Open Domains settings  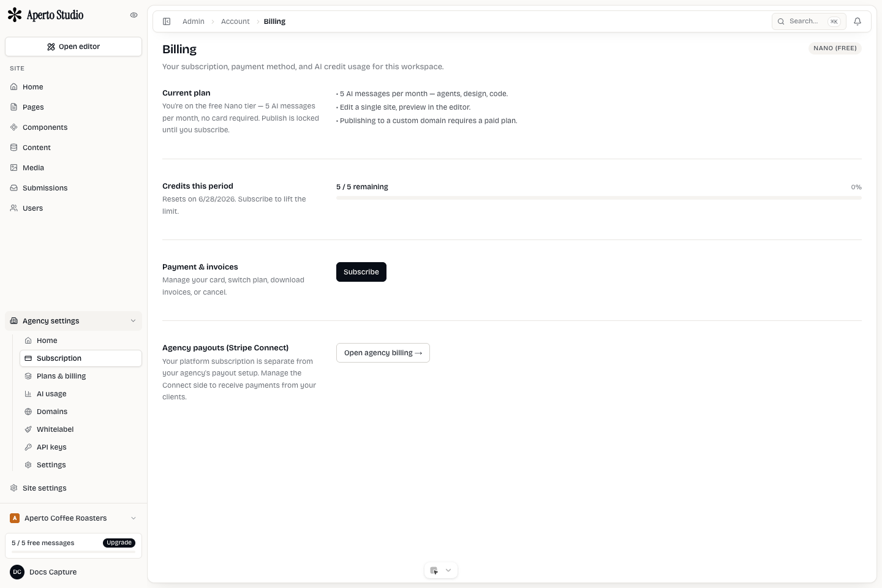pyautogui.click(x=81, y=412)
